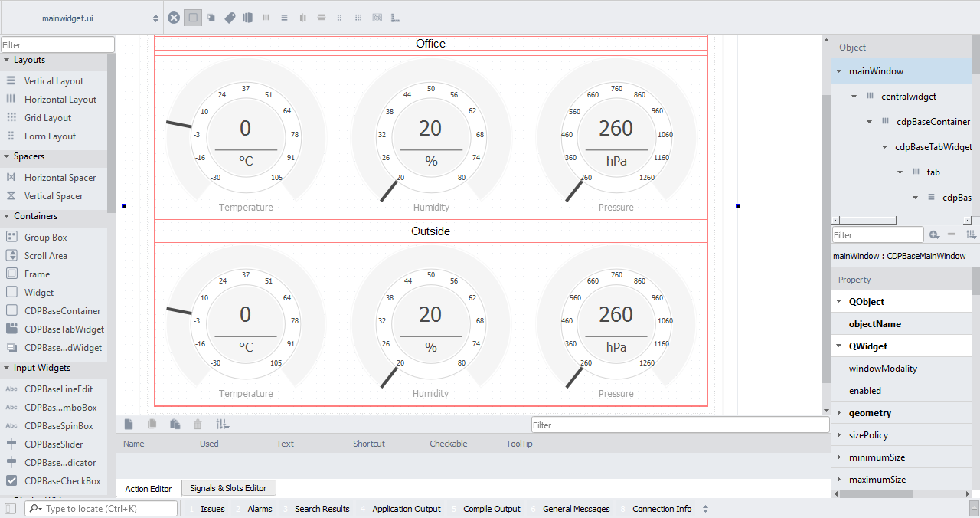Expand geometry property

pos(839,413)
